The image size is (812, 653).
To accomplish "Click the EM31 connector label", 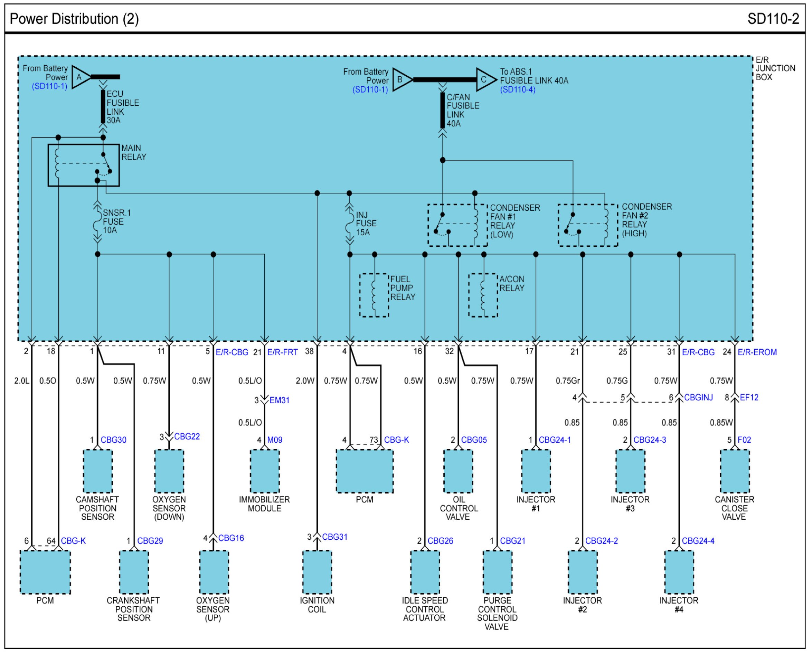I will (x=280, y=400).
